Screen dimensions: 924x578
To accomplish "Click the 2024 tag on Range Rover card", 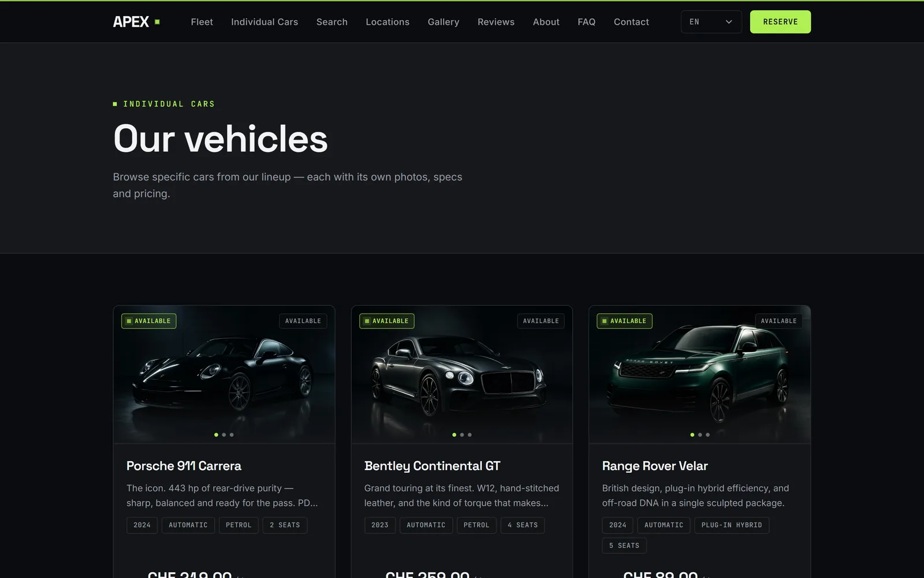I will pos(618,525).
